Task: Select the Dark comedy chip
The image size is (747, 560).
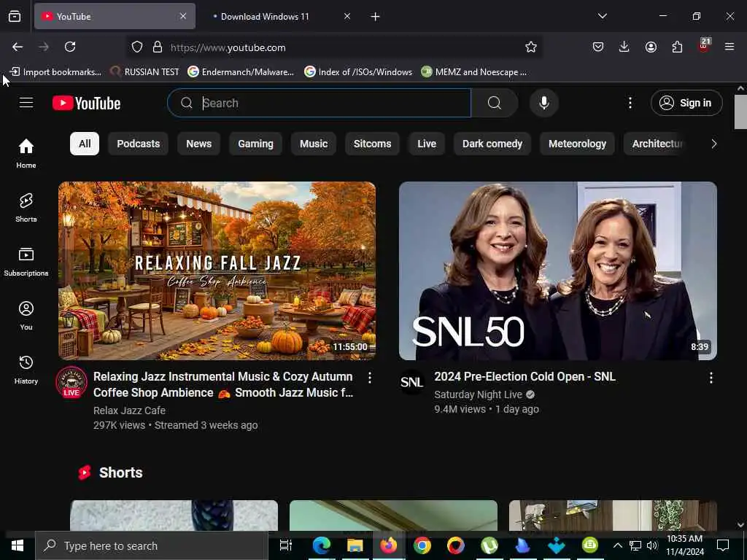Action: click(x=492, y=144)
